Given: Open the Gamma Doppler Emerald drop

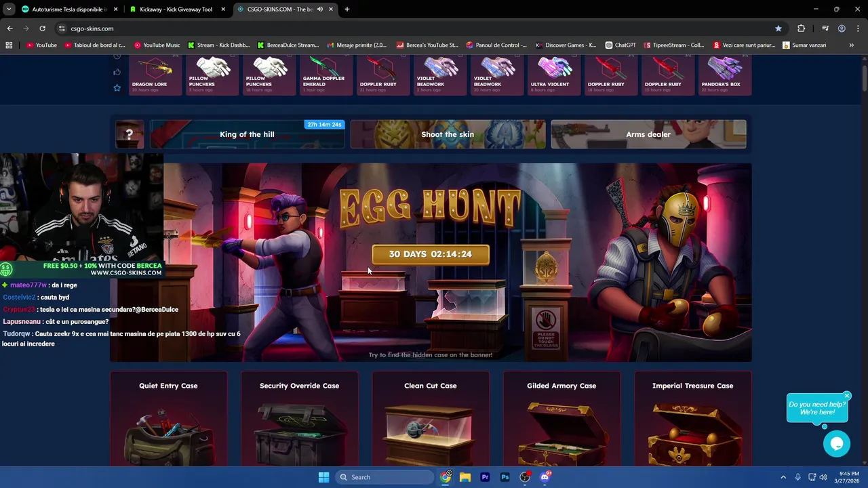Looking at the screenshot, I should [326, 75].
